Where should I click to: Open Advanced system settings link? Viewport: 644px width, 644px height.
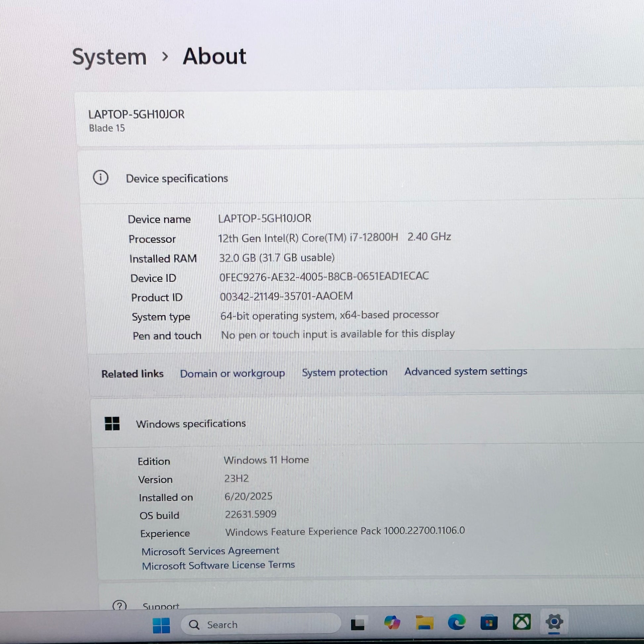(x=465, y=371)
